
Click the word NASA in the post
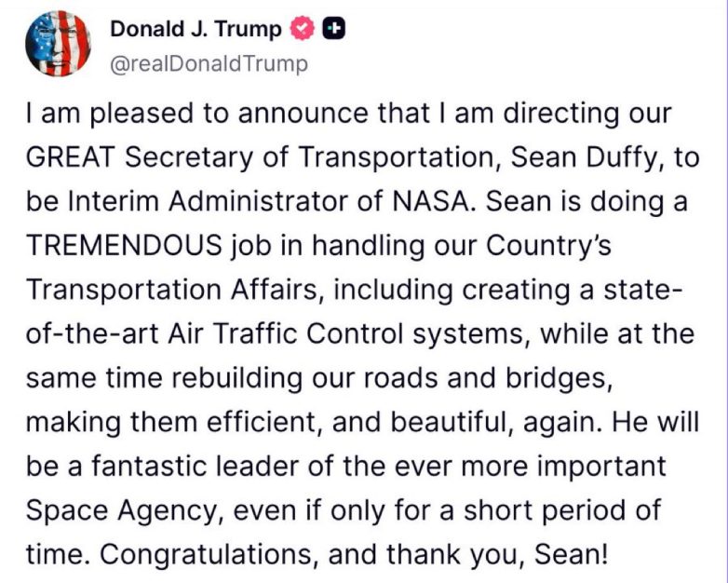pos(430,201)
